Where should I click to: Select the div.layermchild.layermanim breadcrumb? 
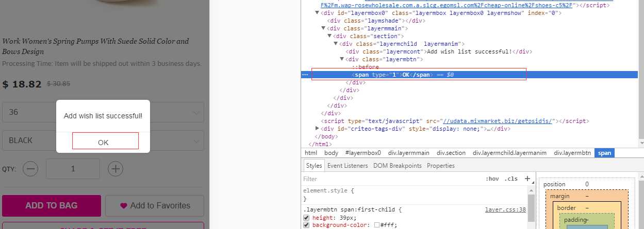(510, 153)
